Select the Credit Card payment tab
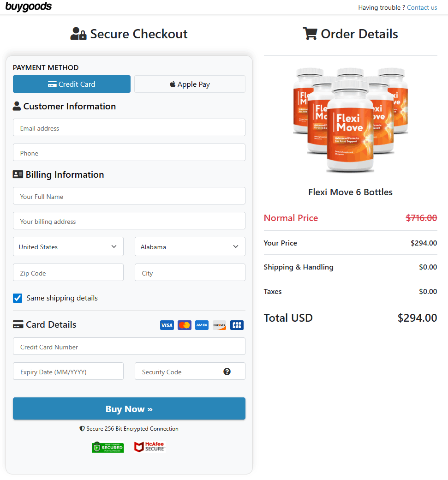This screenshot has height=480, width=448. pos(72,84)
